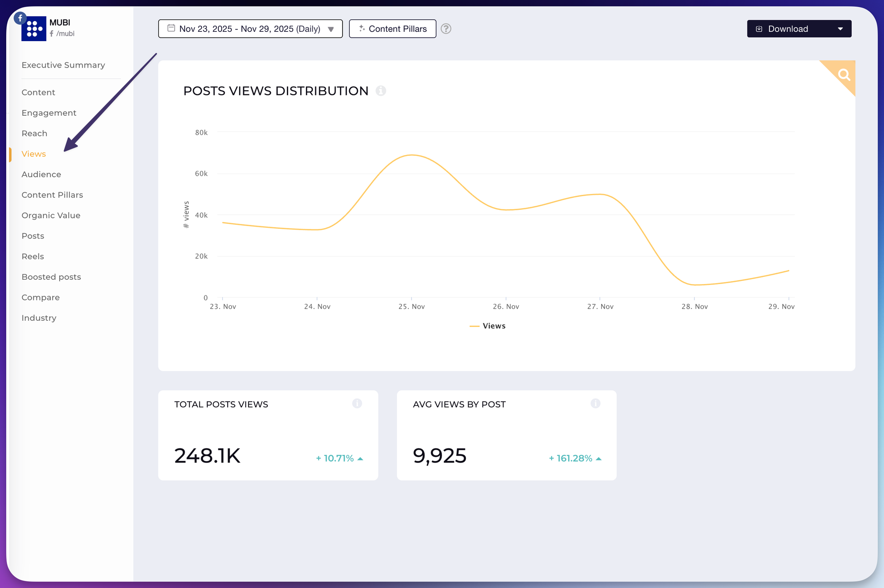Expand the Download dropdown arrow
The height and width of the screenshot is (588, 884).
[x=840, y=28]
